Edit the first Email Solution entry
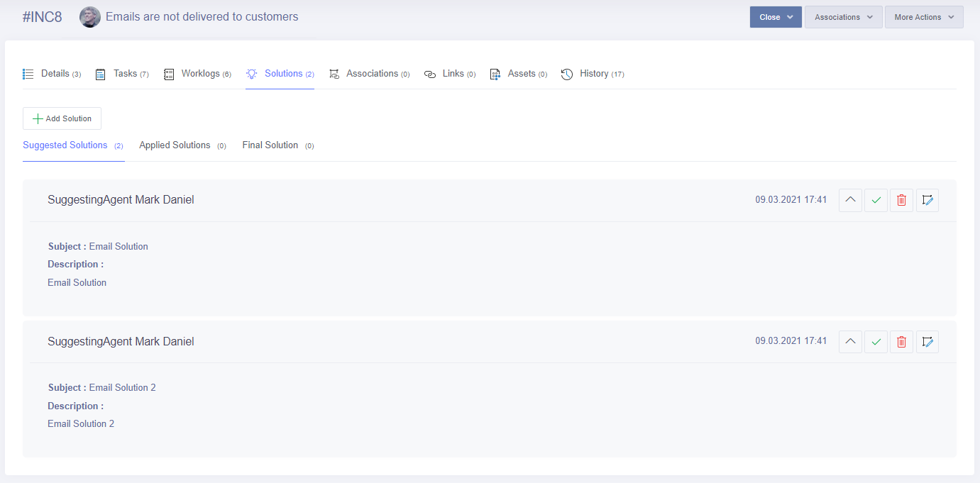The width and height of the screenshot is (980, 483). pos(927,200)
